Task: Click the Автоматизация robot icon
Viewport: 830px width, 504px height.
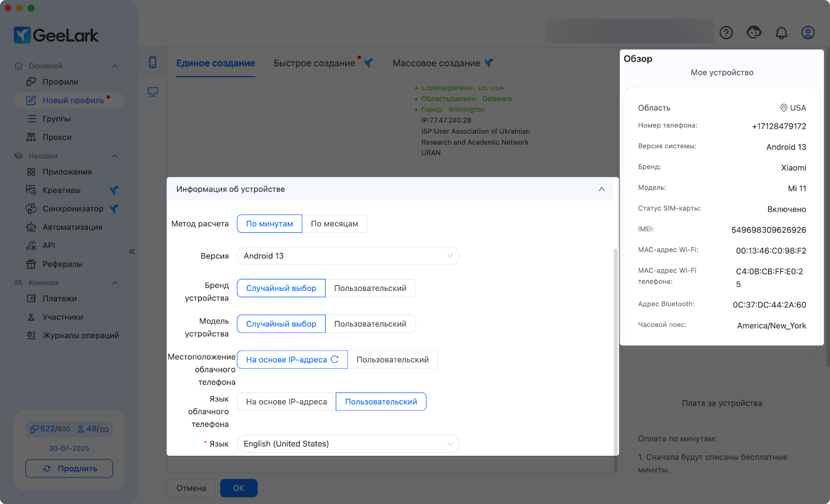Action: pyautogui.click(x=31, y=227)
